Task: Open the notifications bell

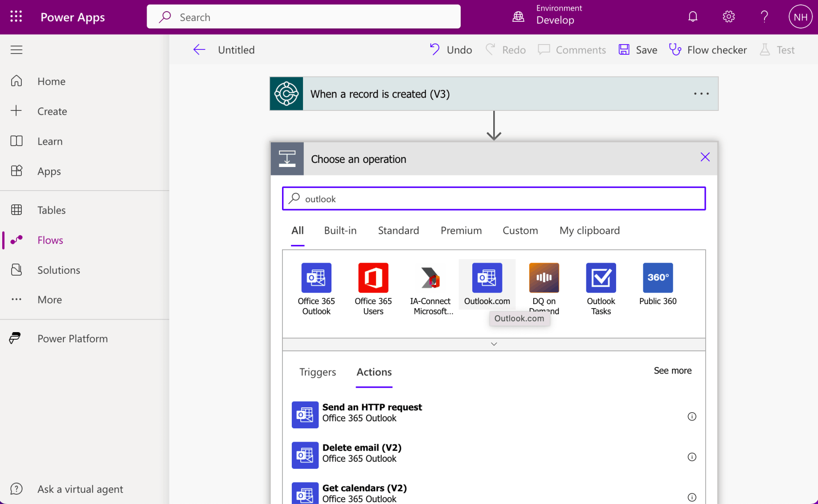Action: pyautogui.click(x=692, y=17)
